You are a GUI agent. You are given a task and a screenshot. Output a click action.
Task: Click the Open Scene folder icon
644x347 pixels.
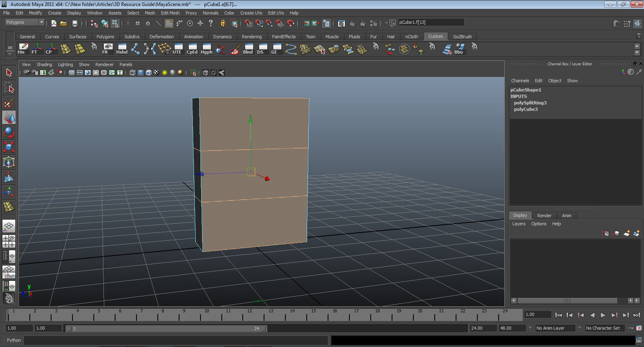[x=64, y=23]
